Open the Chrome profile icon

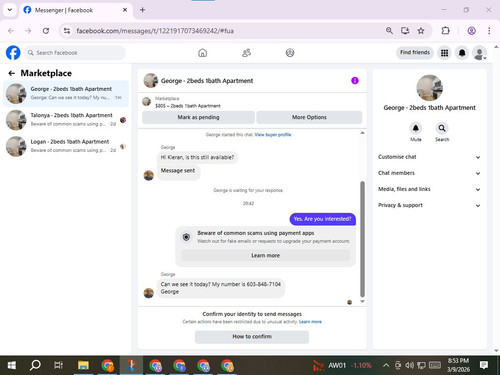tap(471, 31)
